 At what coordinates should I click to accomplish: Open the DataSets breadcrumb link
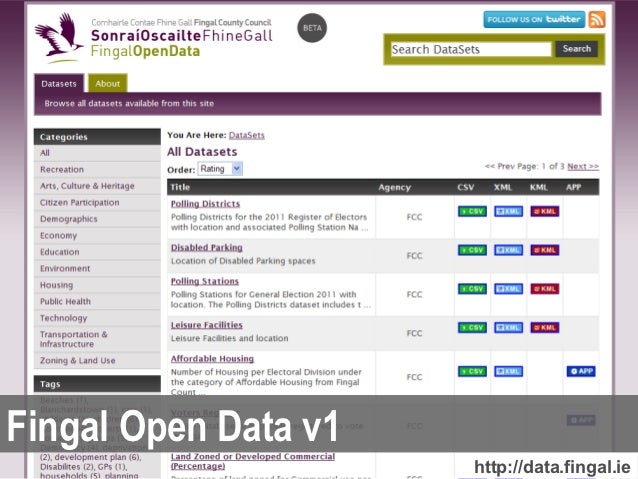click(x=247, y=135)
